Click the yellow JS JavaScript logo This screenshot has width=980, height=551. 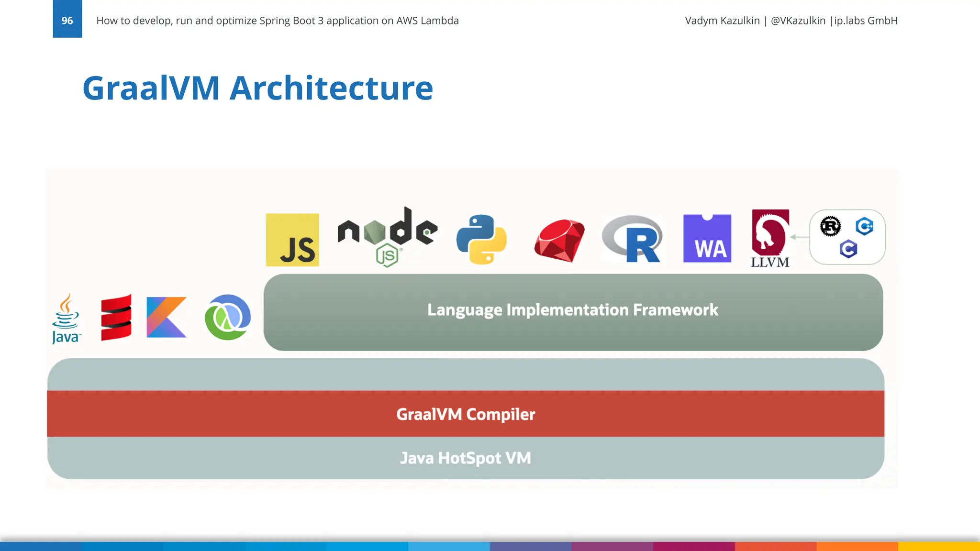(292, 240)
